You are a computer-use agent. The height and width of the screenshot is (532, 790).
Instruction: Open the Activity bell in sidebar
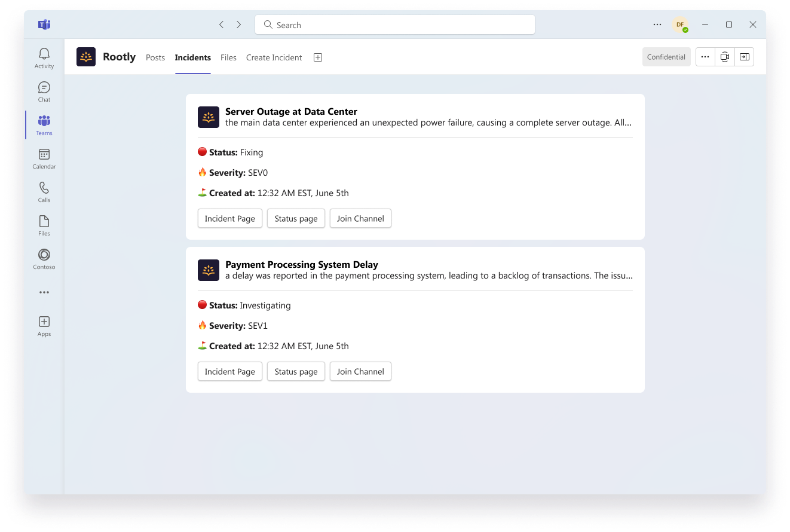pyautogui.click(x=44, y=58)
